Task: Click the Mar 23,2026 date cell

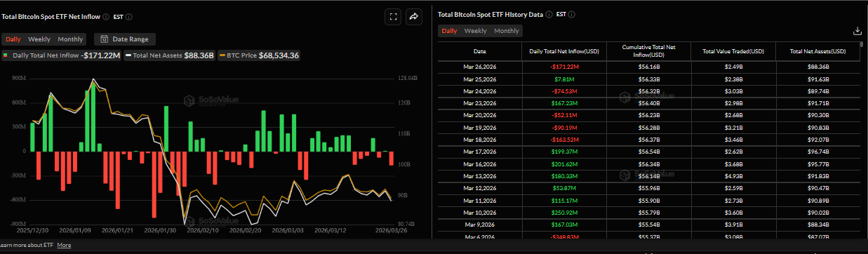Action: pyautogui.click(x=479, y=103)
